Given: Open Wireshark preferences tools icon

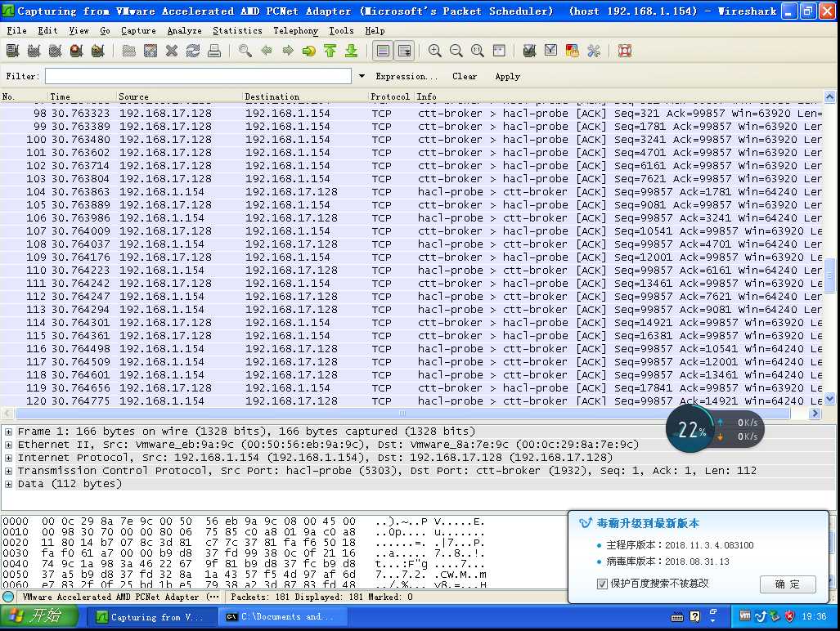Looking at the screenshot, I should [594, 51].
